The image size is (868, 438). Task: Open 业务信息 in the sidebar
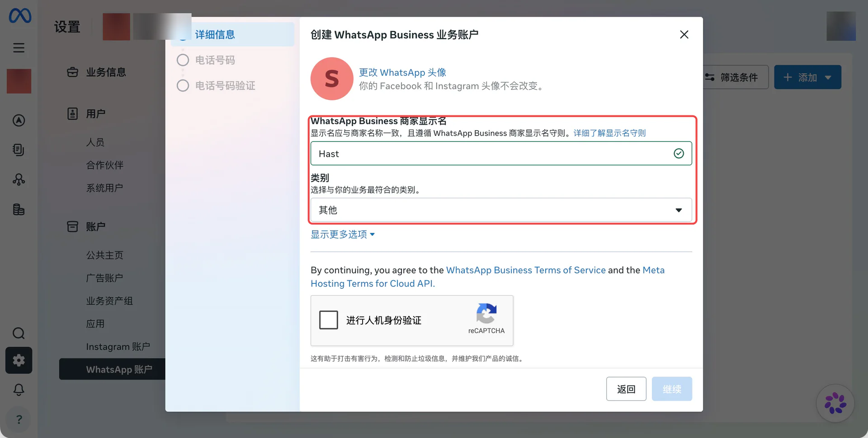click(106, 72)
